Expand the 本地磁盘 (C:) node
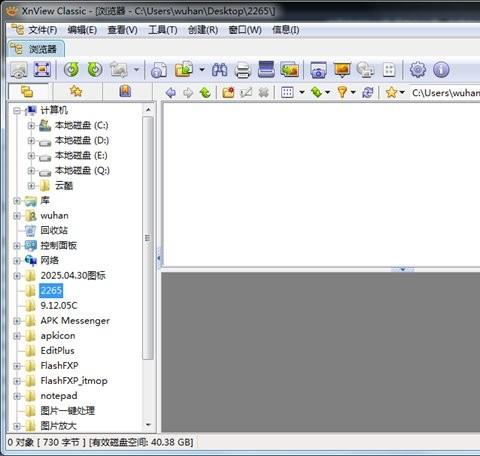The width and height of the screenshot is (480, 456). 31,125
